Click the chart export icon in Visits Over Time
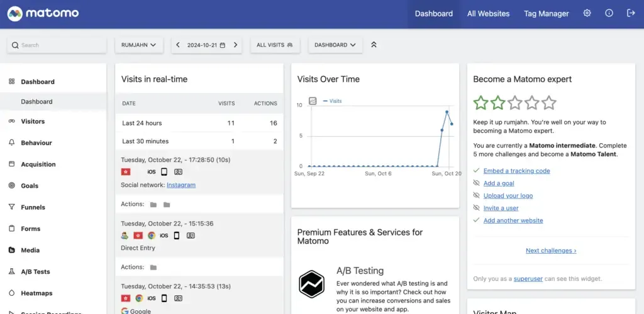644x314 pixels. tap(313, 100)
